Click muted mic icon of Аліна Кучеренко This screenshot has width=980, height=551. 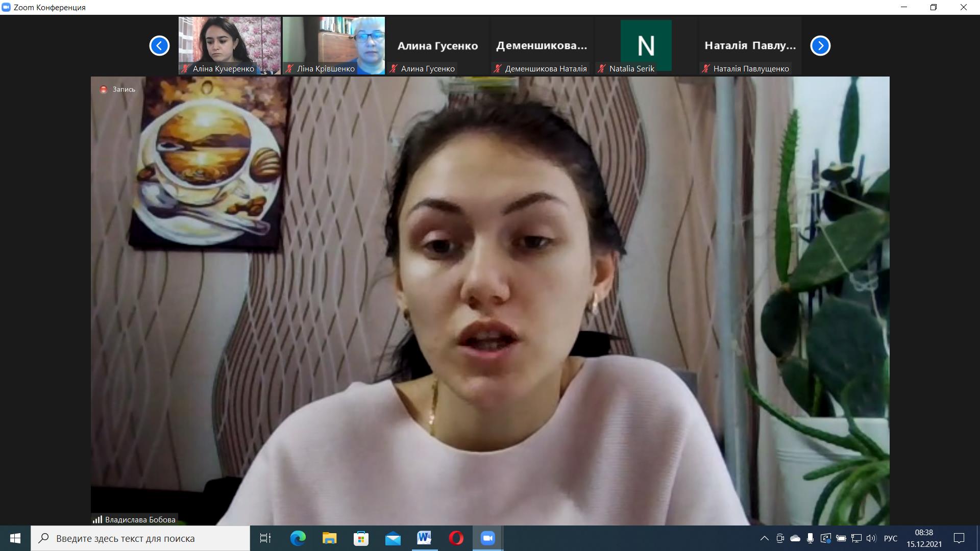(186, 68)
